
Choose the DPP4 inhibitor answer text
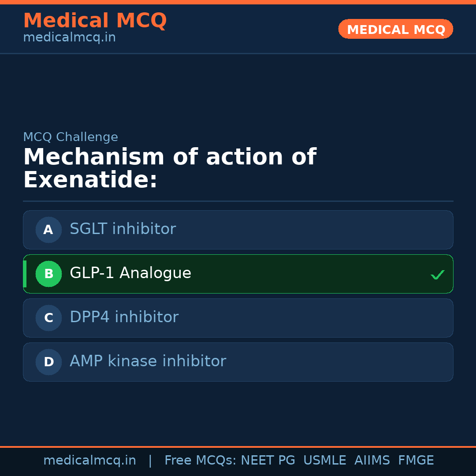[x=124, y=317]
